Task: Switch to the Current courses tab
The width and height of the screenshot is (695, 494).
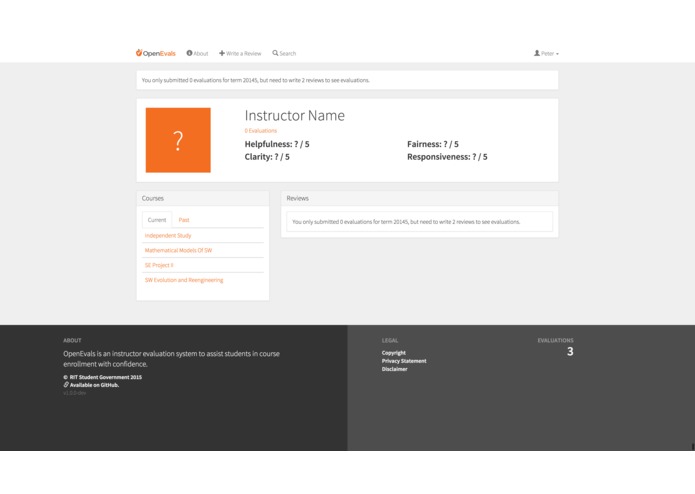Action: coord(157,220)
